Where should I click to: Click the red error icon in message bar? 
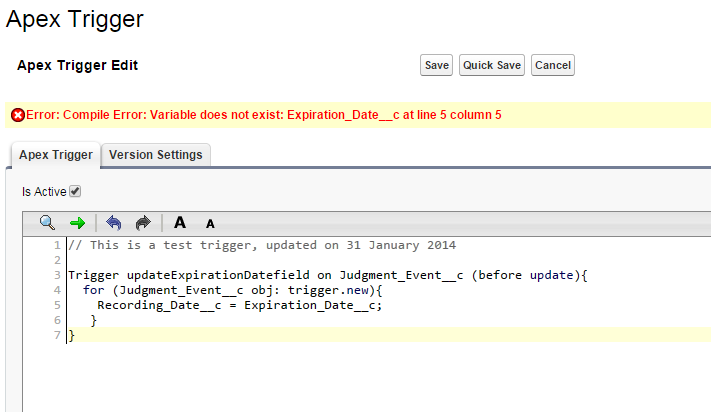18,115
